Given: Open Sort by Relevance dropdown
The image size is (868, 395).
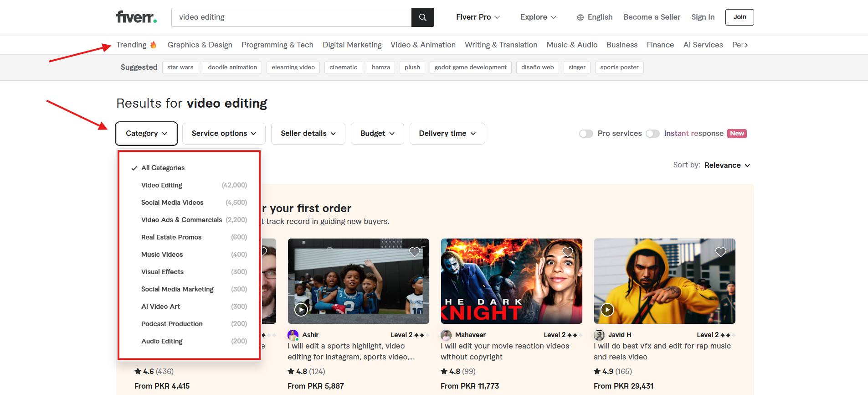Looking at the screenshot, I should point(727,165).
